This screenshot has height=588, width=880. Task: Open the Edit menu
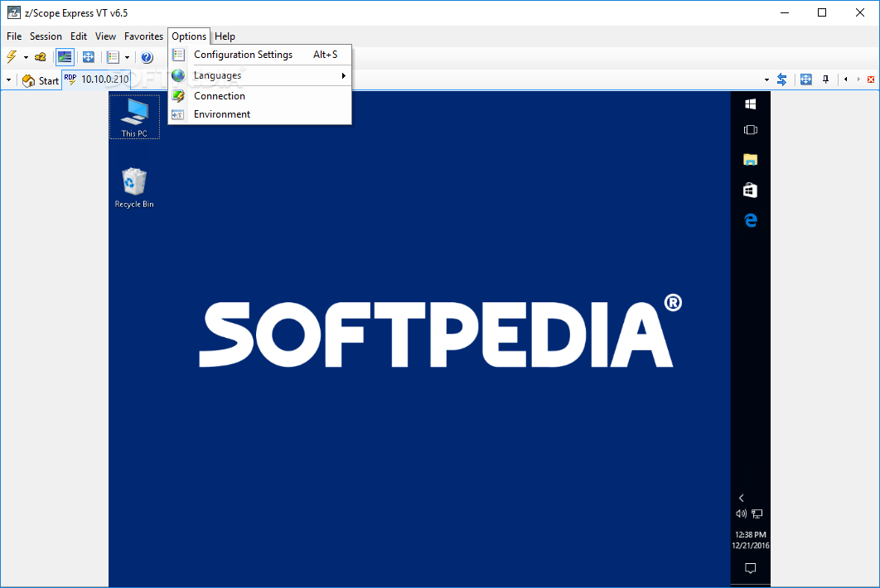(x=79, y=36)
